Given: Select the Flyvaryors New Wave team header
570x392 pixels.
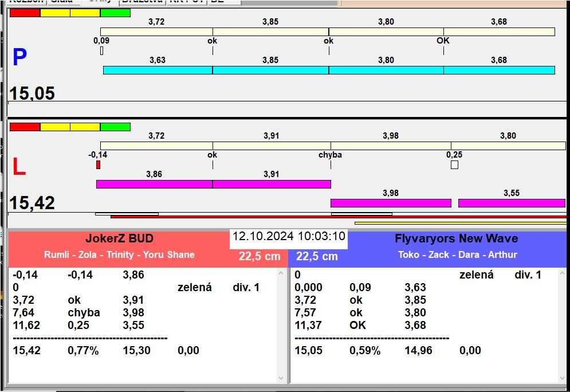Looking at the screenshot, I should (456, 238).
